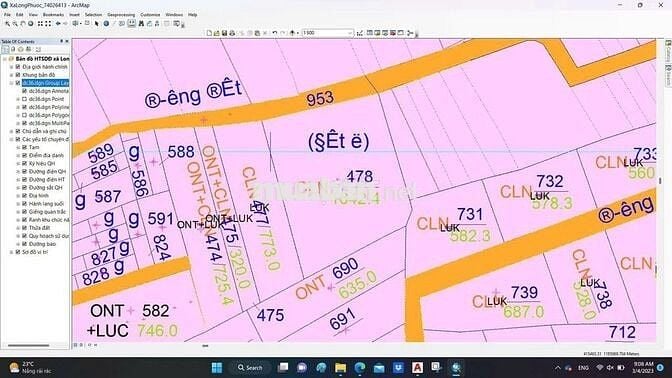Viewport: 672px width, 378px height.
Task: Select the Select Elements black arrow tool
Action: [97, 24]
